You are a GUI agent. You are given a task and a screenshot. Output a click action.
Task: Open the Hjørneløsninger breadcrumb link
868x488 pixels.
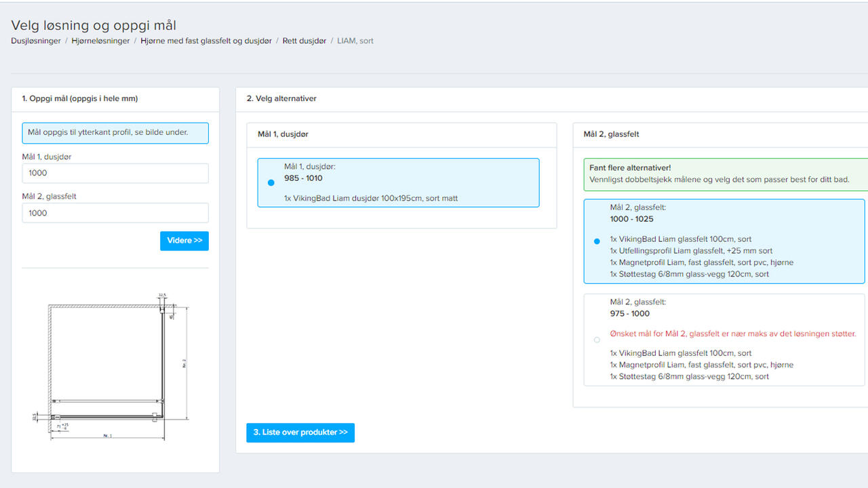[x=100, y=41]
